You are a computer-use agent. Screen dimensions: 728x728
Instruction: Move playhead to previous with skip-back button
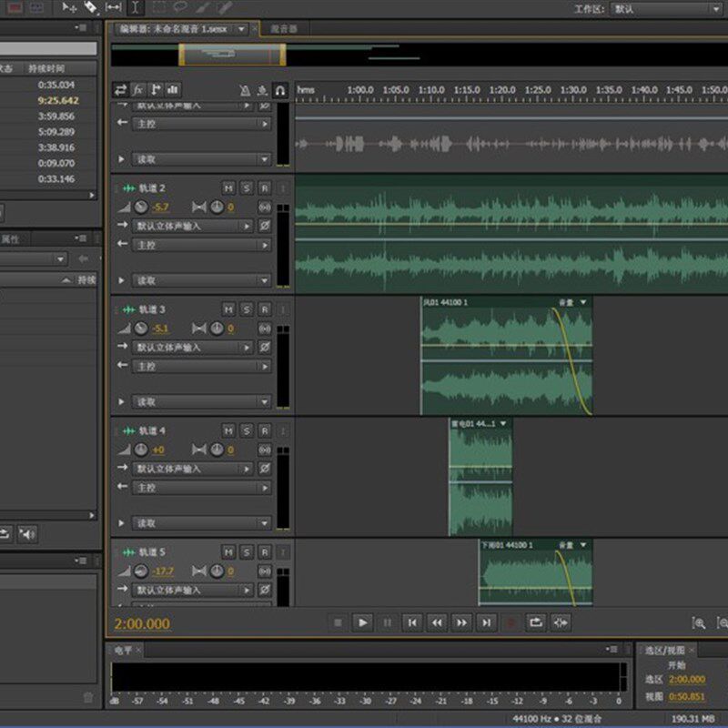pyautogui.click(x=412, y=622)
